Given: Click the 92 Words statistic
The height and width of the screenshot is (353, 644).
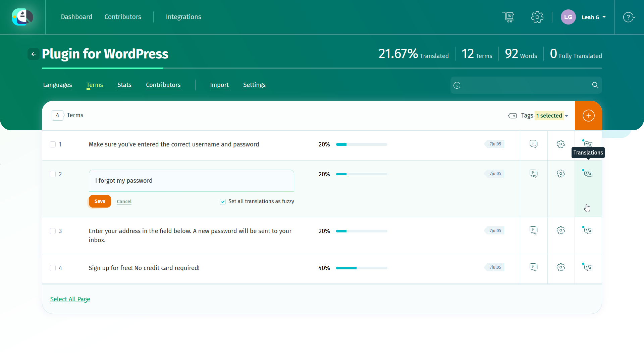Looking at the screenshot, I should [521, 54].
